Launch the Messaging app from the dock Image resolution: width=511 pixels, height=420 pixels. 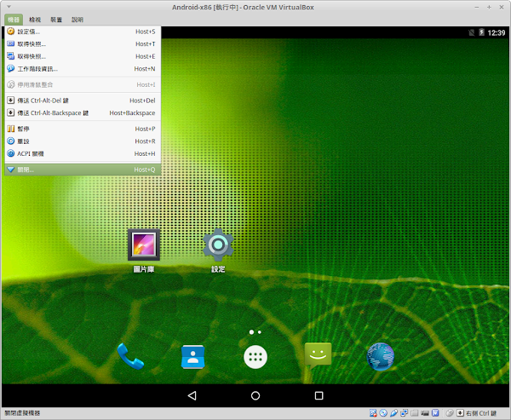pyautogui.click(x=318, y=356)
